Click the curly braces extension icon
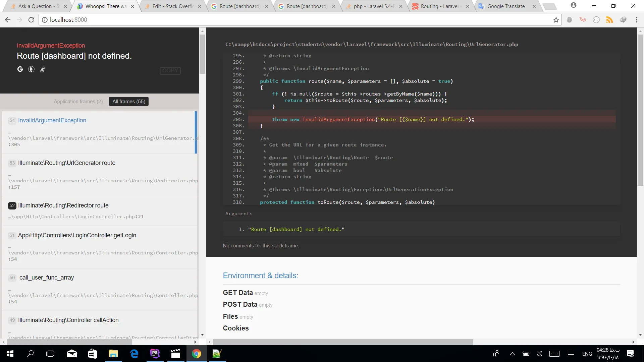The image size is (644, 362). [596, 20]
